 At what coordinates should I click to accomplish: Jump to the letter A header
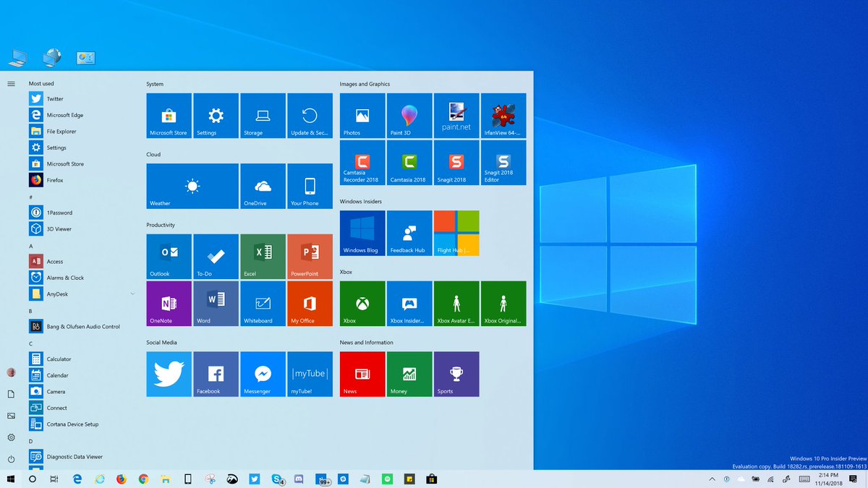click(31, 246)
